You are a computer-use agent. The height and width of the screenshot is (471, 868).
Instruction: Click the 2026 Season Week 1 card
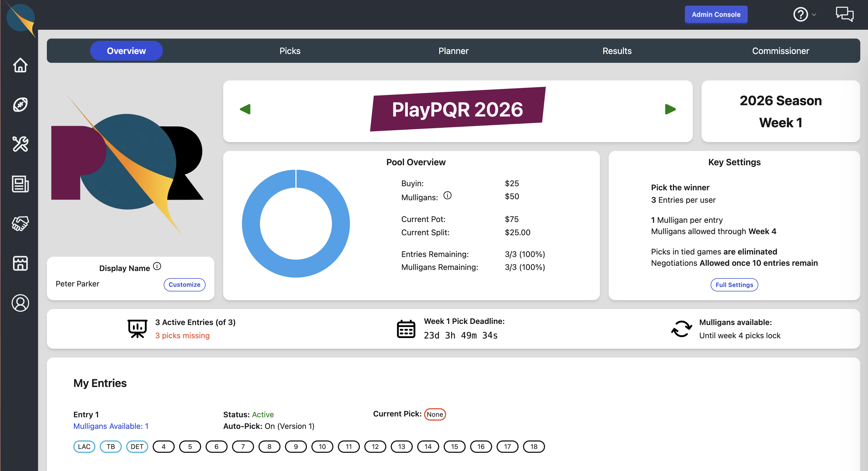(x=780, y=111)
